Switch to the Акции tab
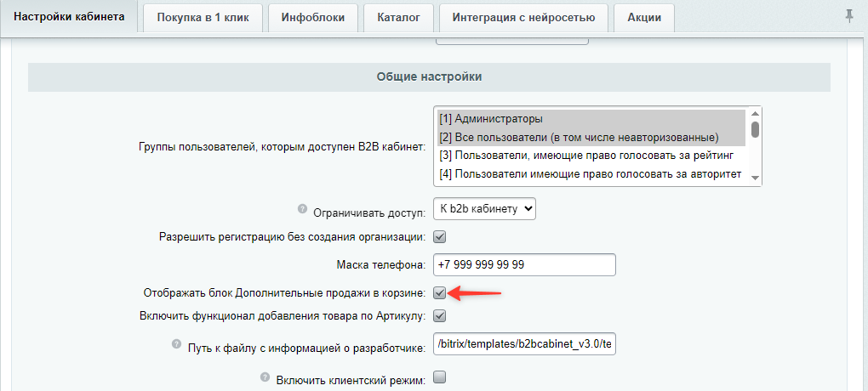 click(x=644, y=18)
